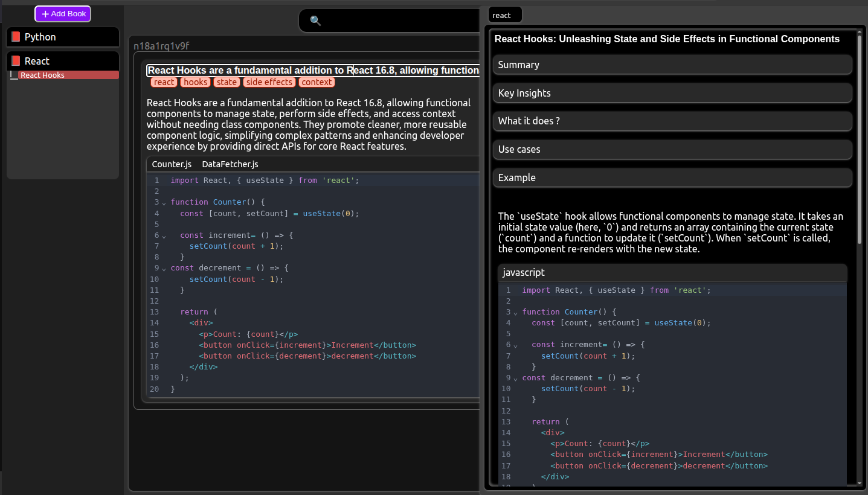
Task: Click the 'state' tag chip
Action: (x=227, y=82)
